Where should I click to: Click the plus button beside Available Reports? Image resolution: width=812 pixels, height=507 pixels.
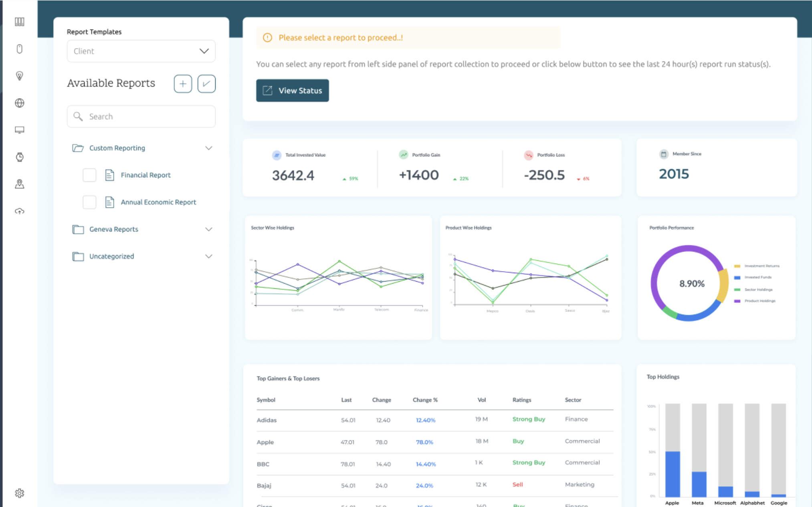[x=183, y=84]
